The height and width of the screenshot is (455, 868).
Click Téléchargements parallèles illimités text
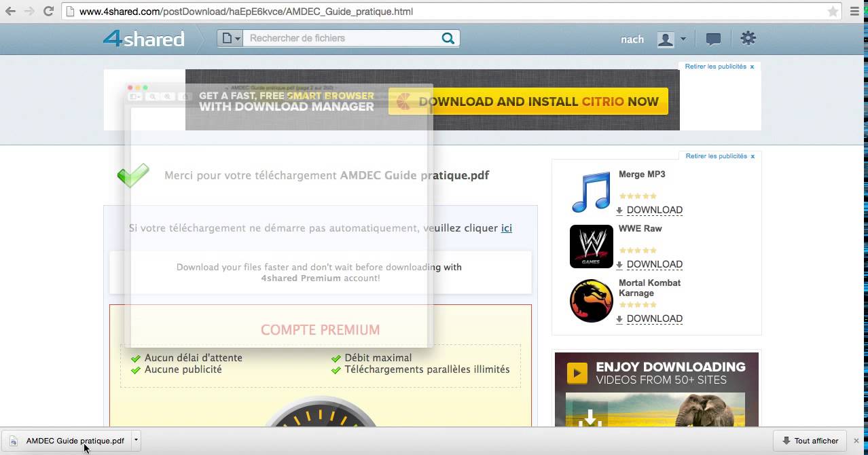click(427, 369)
